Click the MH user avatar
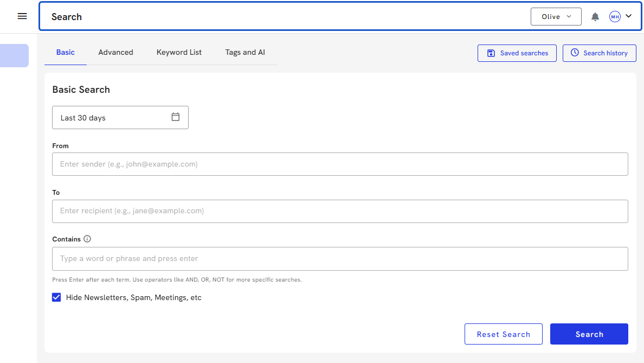This screenshot has width=644, height=363. [x=615, y=17]
